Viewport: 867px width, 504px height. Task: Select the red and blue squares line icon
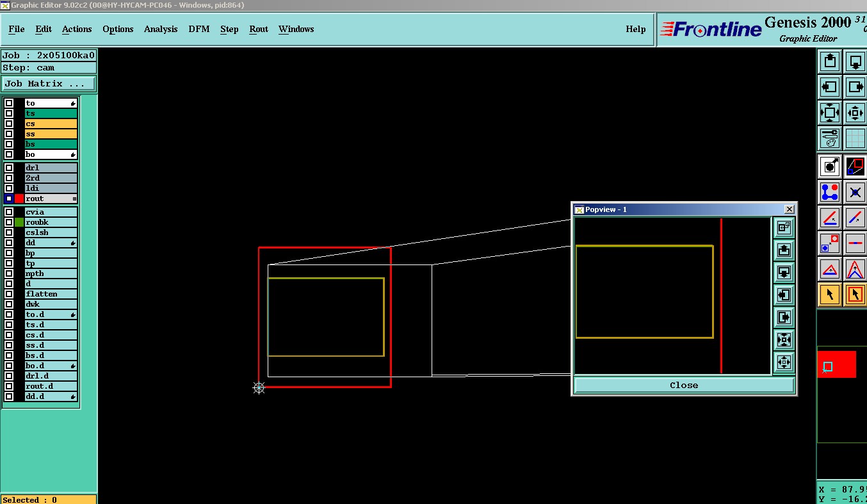click(855, 167)
